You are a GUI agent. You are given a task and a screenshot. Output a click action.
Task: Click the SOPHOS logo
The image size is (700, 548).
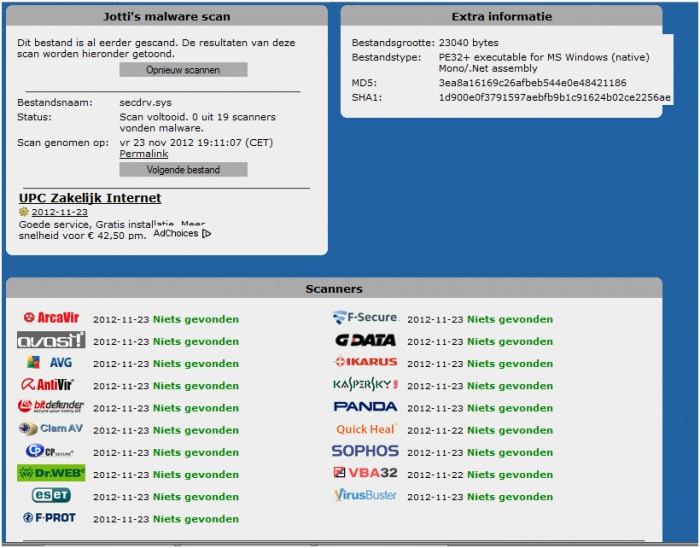365,451
